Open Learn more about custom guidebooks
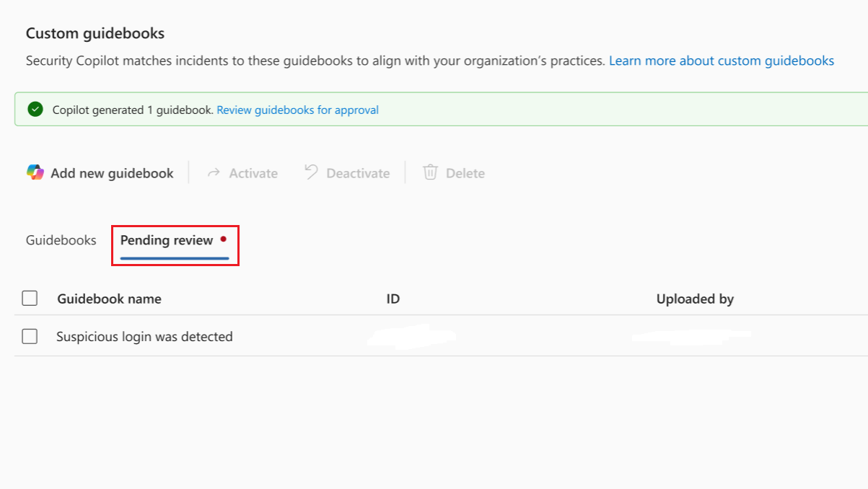The height and width of the screenshot is (489, 868). 721,61
